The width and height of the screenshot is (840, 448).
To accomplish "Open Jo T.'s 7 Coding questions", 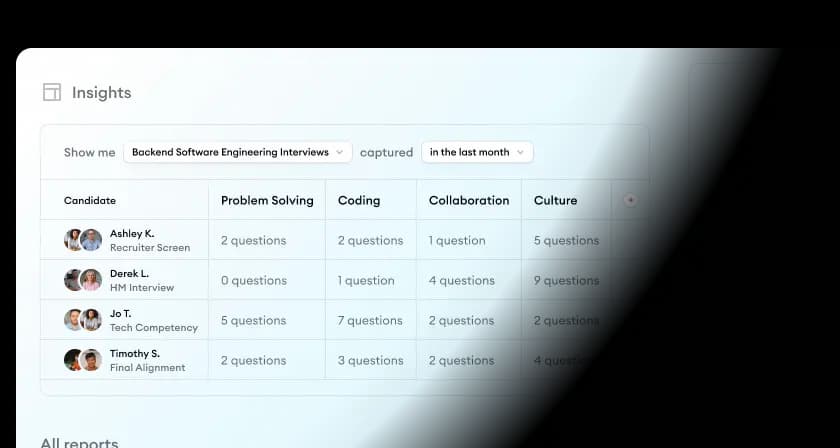I will 370,320.
